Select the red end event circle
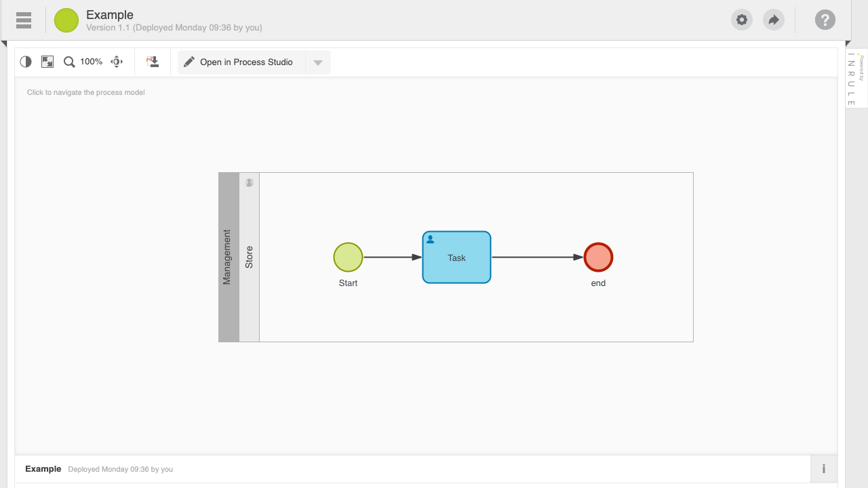The width and height of the screenshot is (868, 488). [x=598, y=258]
